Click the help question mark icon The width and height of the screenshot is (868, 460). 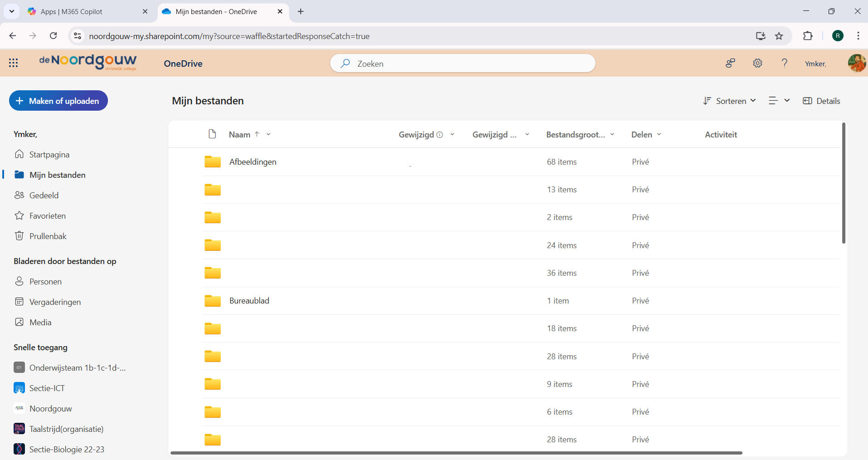[784, 63]
